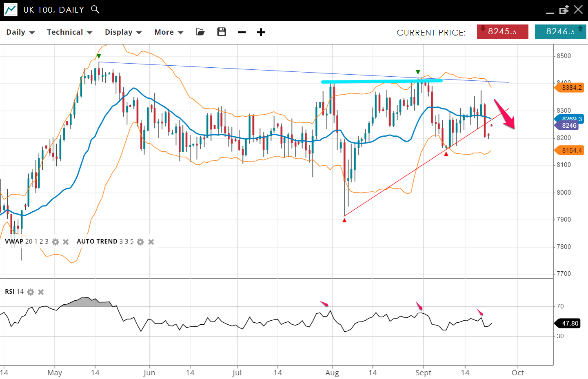Expand the Display options dropdown
This screenshot has width=588, height=379.
point(123,32)
